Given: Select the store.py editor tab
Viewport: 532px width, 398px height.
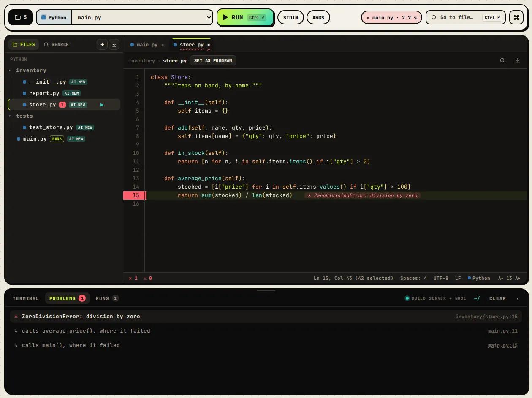Looking at the screenshot, I should pyautogui.click(x=191, y=45).
